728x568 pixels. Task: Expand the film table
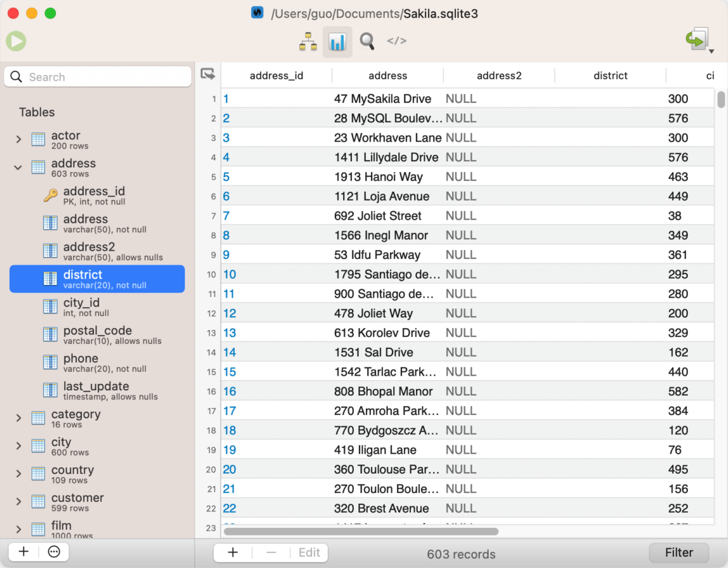pyautogui.click(x=18, y=529)
